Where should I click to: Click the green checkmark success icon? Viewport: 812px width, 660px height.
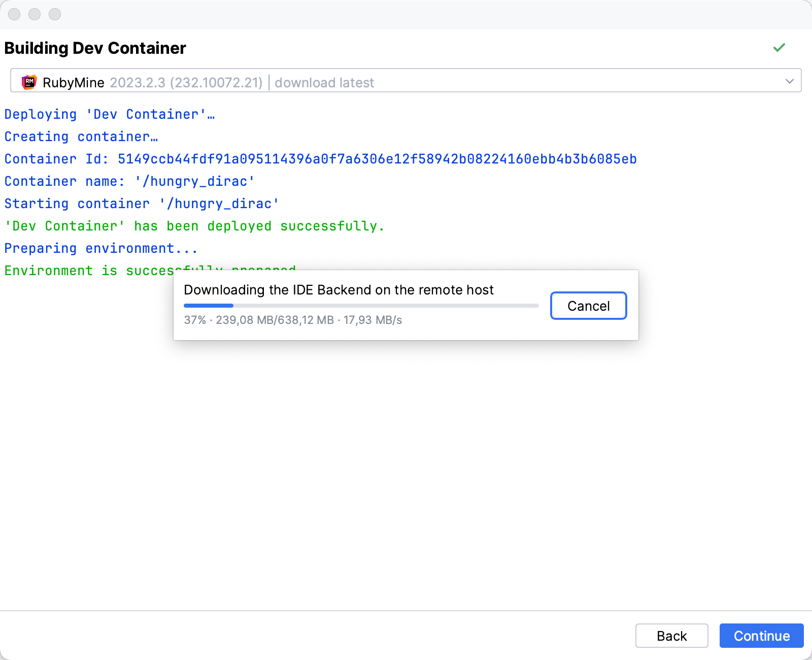point(780,47)
